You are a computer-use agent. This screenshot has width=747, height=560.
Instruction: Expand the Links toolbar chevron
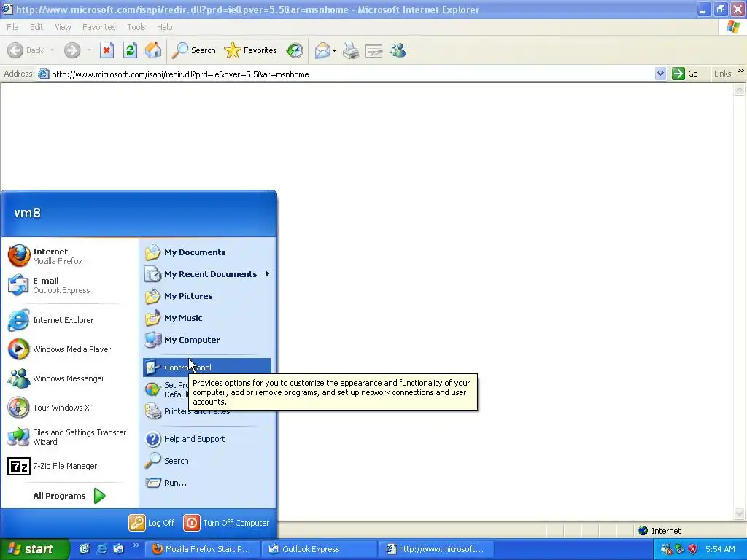(741, 71)
